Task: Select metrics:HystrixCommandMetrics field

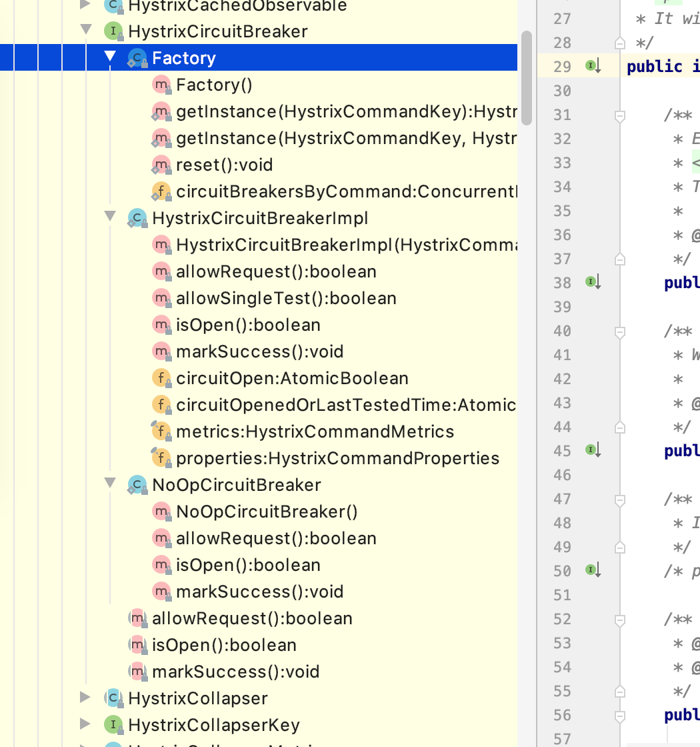Action: click(315, 432)
